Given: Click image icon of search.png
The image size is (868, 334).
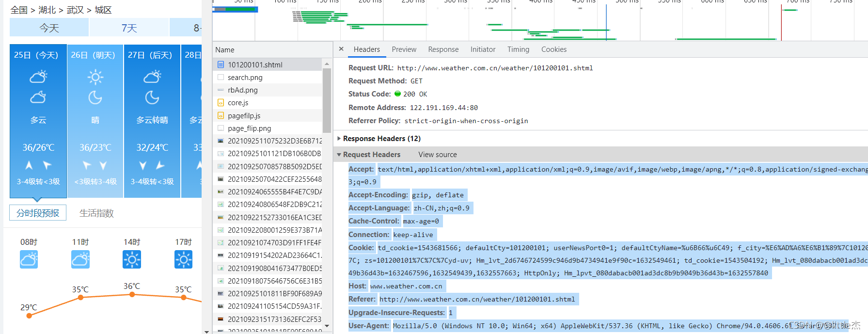Looking at the screenshot, I should 221,78.
